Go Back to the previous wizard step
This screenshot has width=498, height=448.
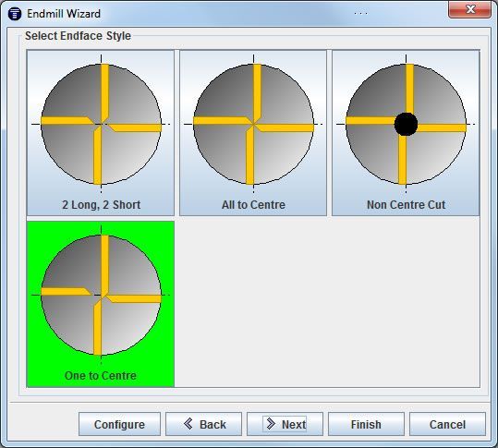click(x=203, y=424)
